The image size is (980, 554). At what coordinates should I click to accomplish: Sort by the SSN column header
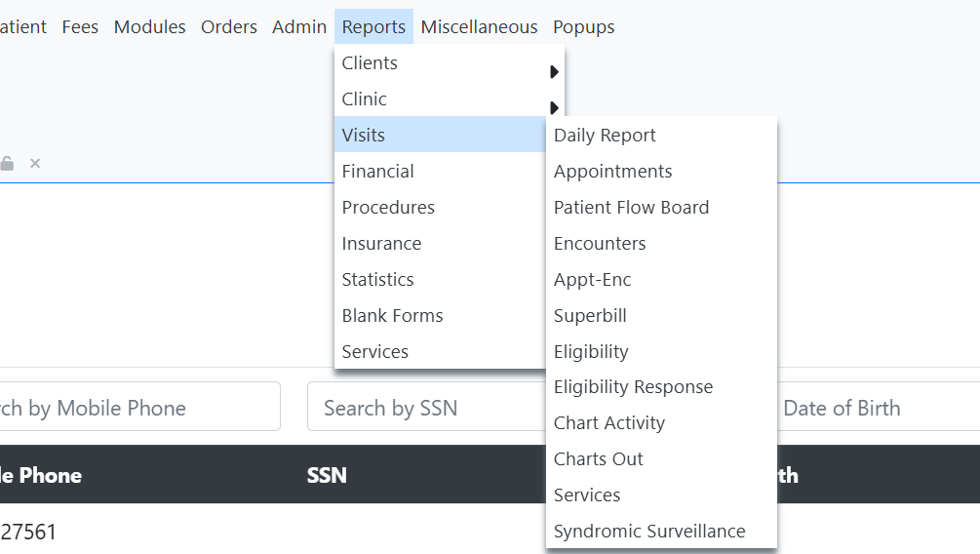(327, 475)
